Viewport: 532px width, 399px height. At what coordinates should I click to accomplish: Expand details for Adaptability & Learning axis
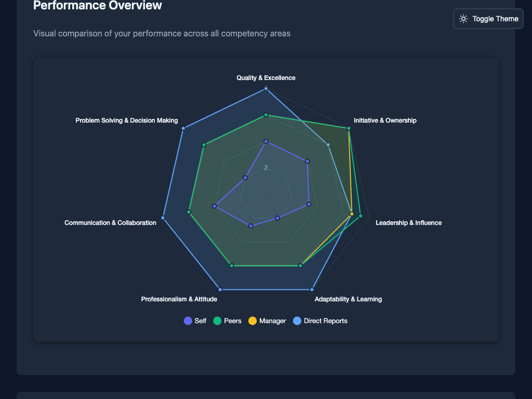pos(348,299)
